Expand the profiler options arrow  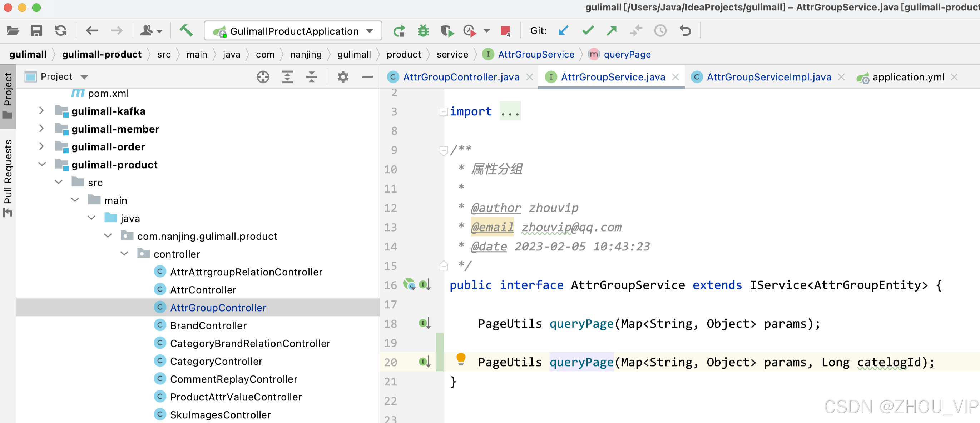point(486,31)
